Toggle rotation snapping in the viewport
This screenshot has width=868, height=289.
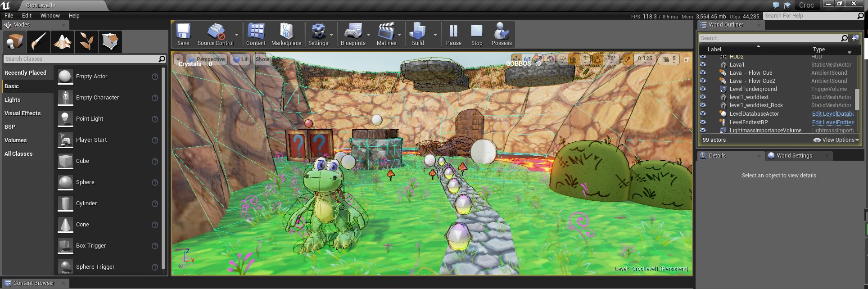coord(597,59)
